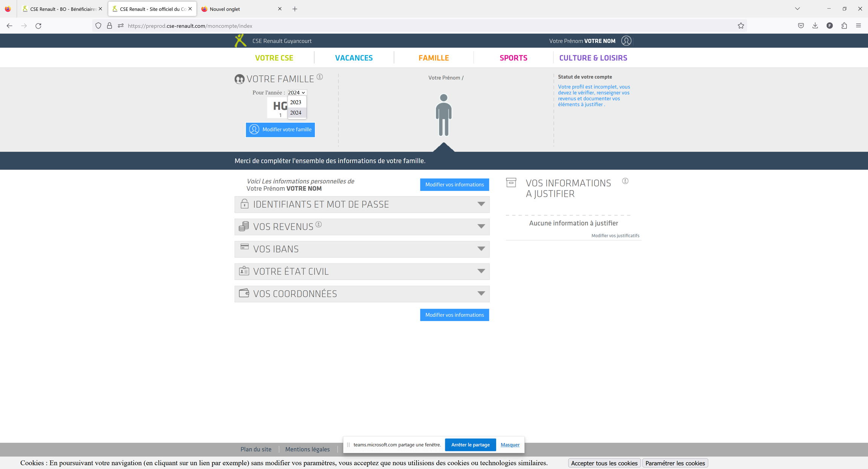This screenshot has height=469, width=868.
Task: Bookmark this page with the star icon
Action: [x=741, y=26]
